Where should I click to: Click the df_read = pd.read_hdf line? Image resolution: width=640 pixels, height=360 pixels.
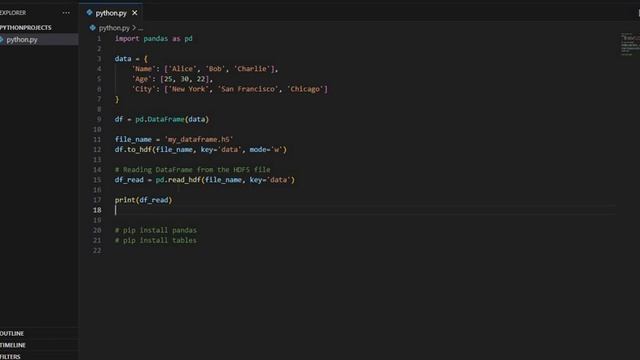pos(204,180)
